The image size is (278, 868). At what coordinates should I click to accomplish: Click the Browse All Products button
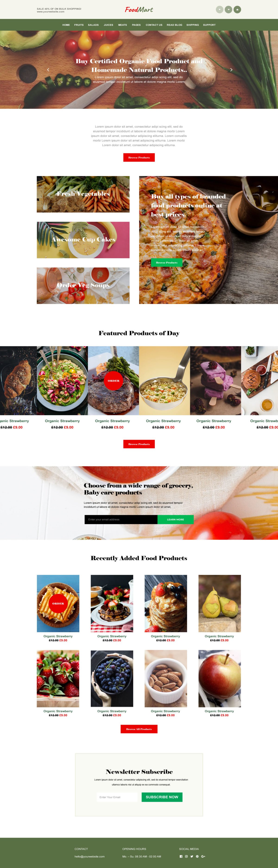click(x=139, y=729)
